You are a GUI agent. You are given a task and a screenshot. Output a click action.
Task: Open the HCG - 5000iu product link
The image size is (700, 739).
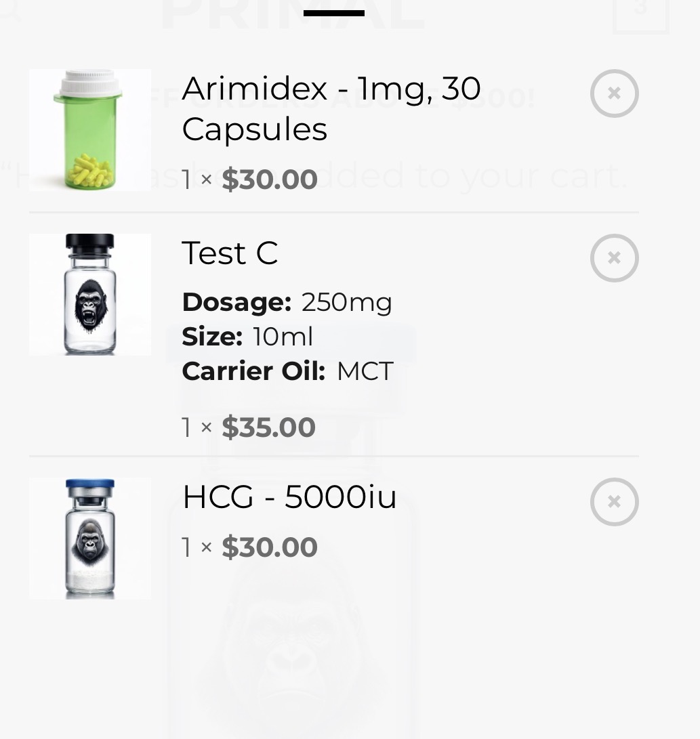tap(289, 498)
